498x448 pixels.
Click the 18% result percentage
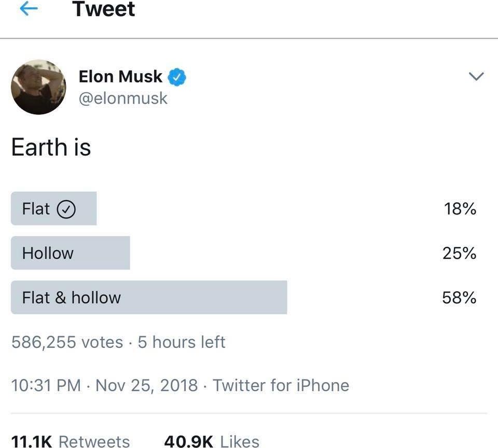(x=460, y=209)
